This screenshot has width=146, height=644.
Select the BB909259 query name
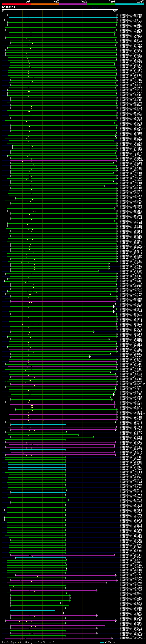click(x=8, y=8)
